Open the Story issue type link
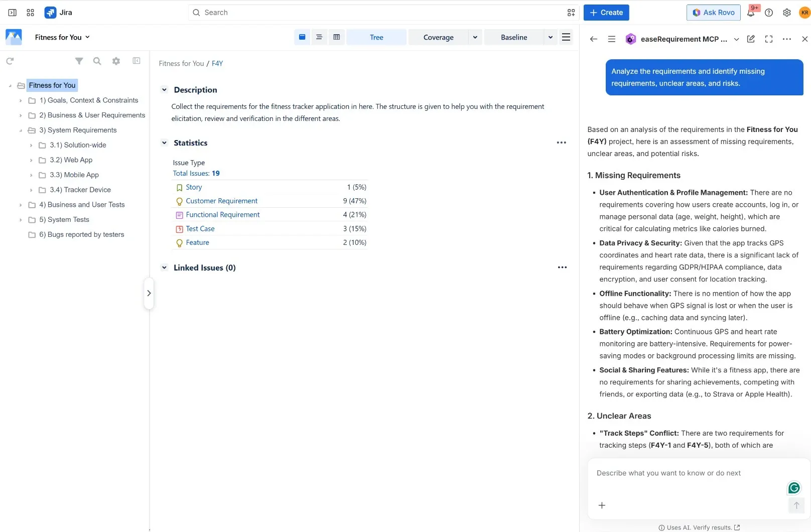This screenshot has height=532, width=811. point(194,187)
